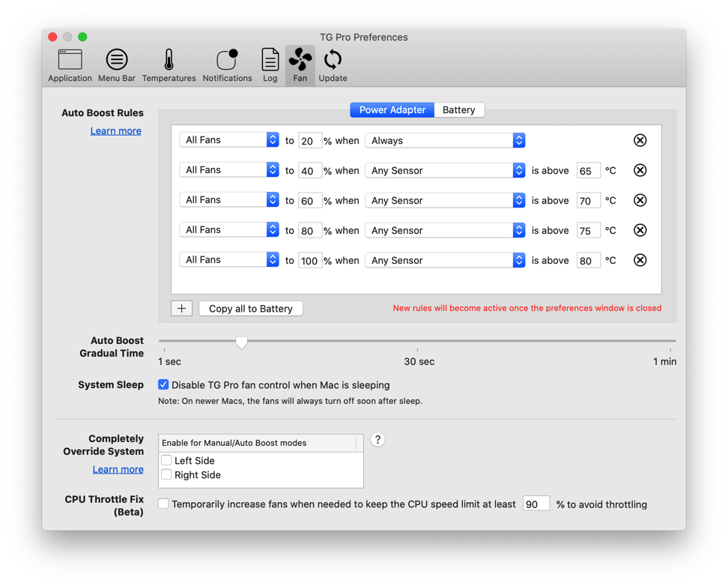728x586 pixels.
Task: Toggle disable fan control when Mac sleeping
Action: (163, 384)
